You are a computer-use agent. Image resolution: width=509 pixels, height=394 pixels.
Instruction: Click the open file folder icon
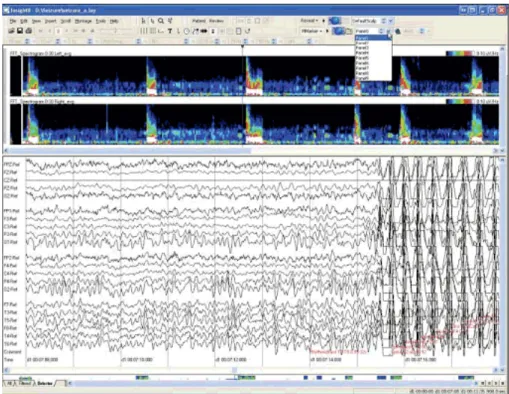point(11,31)
